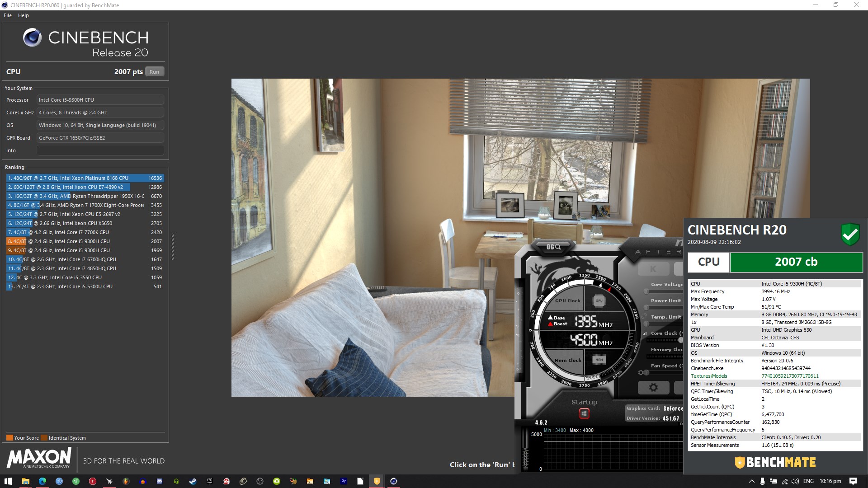Open Afterburner settings gear button

click(x=653, y=387)
